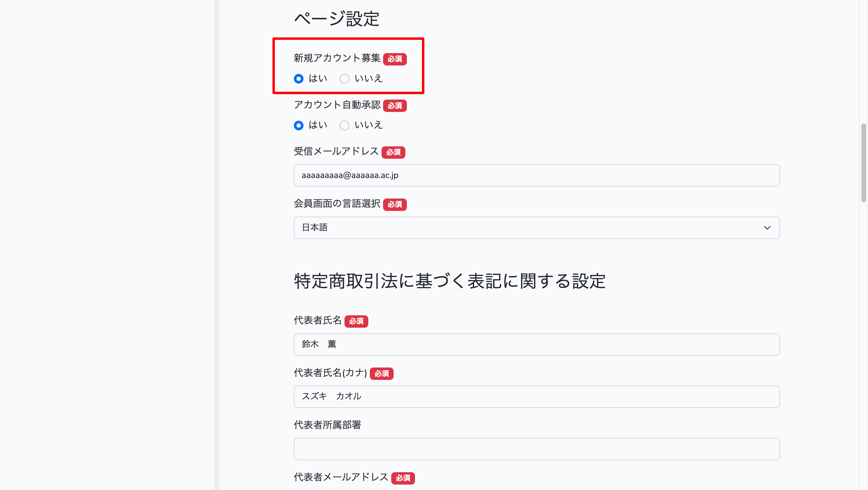
Task: Open the 会員画面の言語選択 dropdown showing 日本語
Action: [x=536, y=227]
